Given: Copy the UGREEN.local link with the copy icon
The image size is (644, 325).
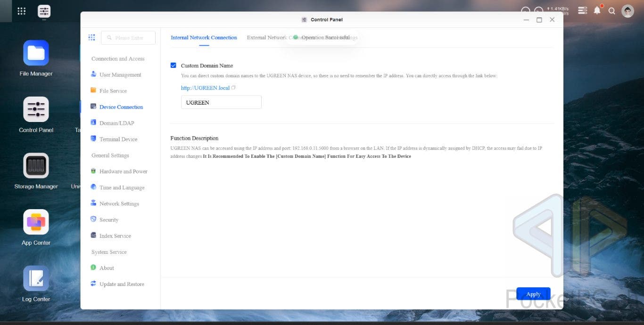Looking at the screenshot, I should pos(233,88).
